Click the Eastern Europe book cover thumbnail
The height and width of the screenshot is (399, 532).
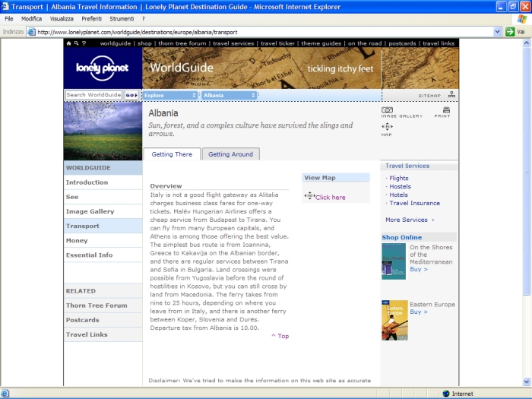(x=394, y=320)
